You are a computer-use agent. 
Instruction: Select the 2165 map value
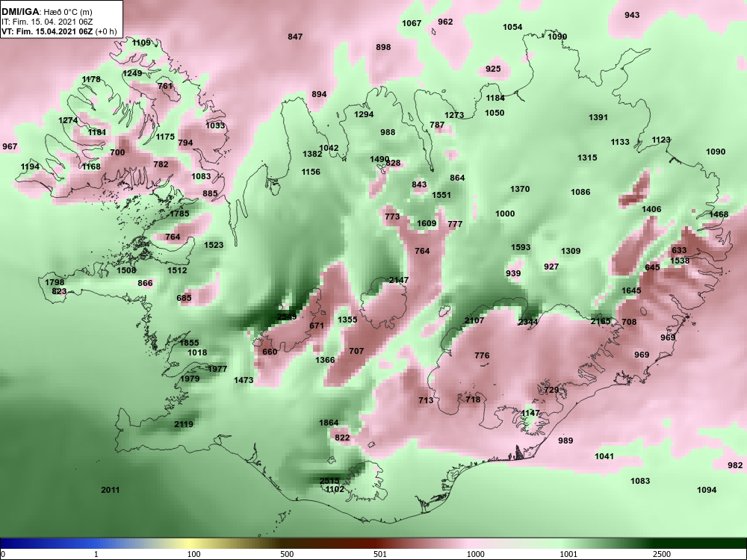(x=601, y=321)
